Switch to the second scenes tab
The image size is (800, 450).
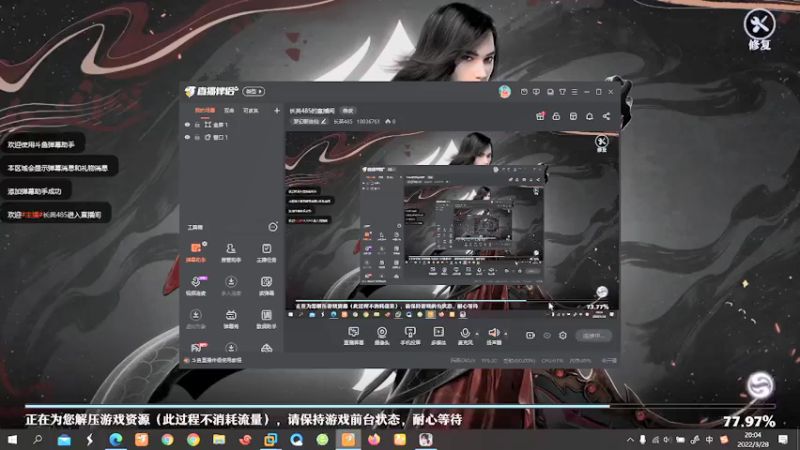click(229, 111)
